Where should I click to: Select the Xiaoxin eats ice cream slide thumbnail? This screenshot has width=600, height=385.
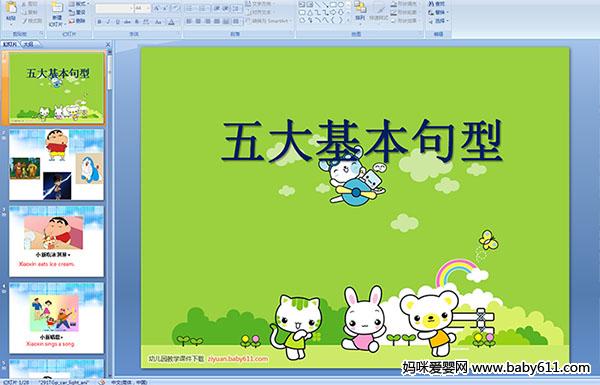tap(56, 241)
